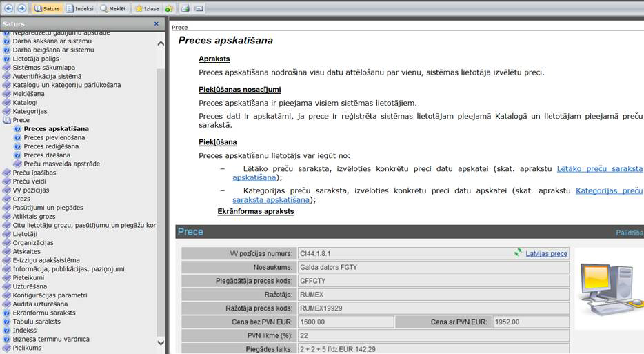Click the add-to-favorites star plus icon
The height and width of the screenshot is (354, 644).
tap(169, 8)
